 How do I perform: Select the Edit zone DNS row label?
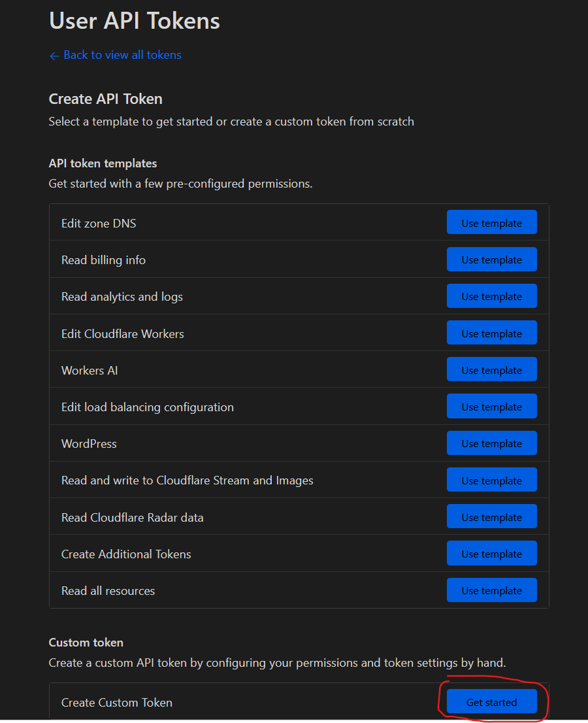[98, 223]
